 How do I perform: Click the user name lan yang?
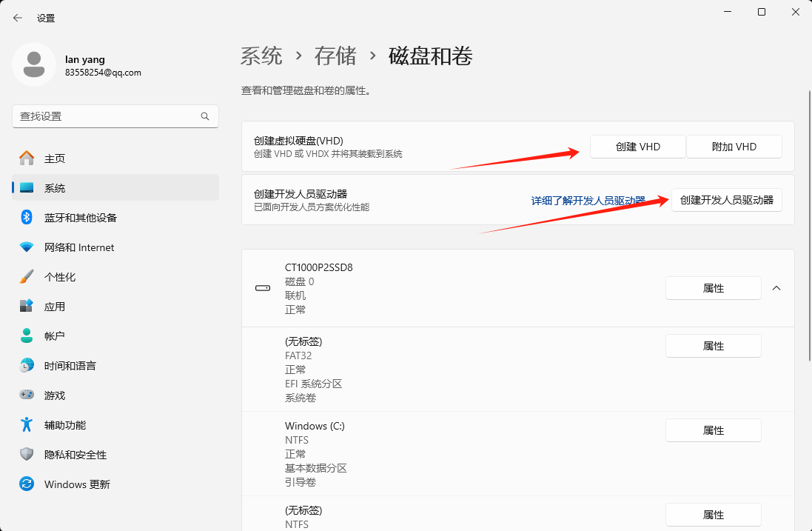coord(85,59)
